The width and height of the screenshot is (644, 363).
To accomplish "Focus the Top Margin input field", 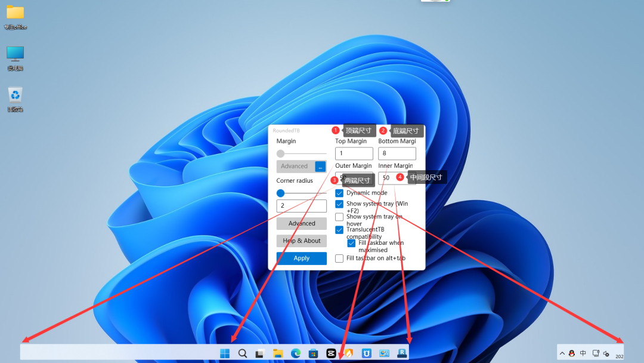I will (x=354, y=153).
